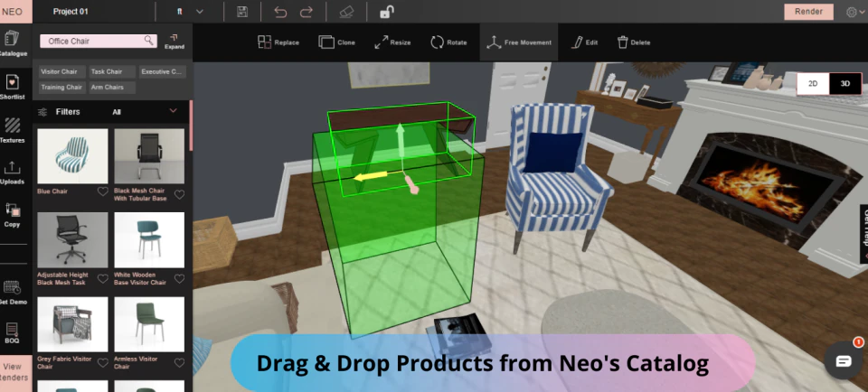This screenshot has height=392, width=868.
Task: Open the Catalogue panel icon
Action: pos(12,38)
